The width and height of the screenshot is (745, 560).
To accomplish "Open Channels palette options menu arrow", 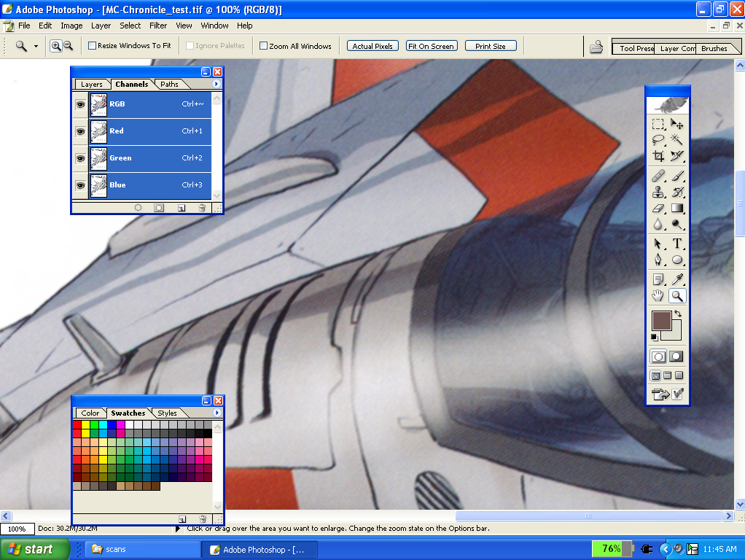I will click(217, 84).
